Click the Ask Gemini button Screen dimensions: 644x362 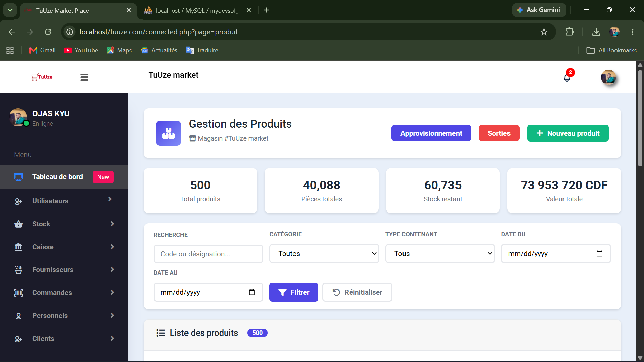pos(539,10)
